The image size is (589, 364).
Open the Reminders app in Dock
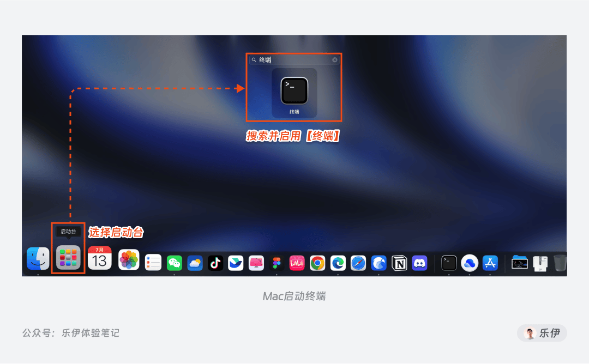pos(153,263)
